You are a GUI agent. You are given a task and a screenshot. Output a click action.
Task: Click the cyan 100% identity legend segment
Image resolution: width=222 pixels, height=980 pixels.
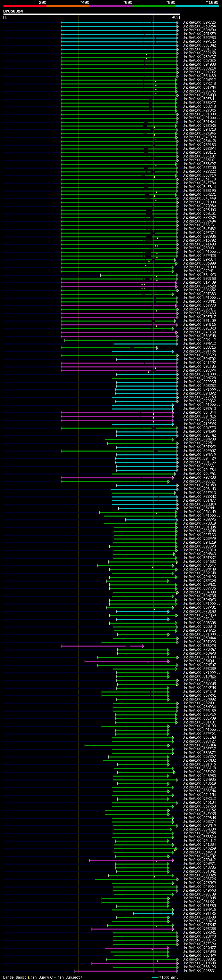point(197,6)
